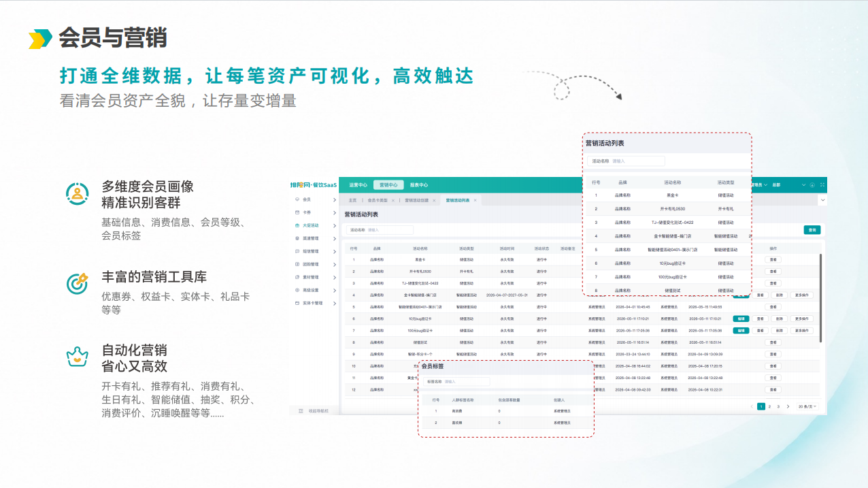Image resolution: width=868 pixels, height=488 pixels.
Task: Expand the 卡券 sidebar menu chevron
Action: point(335,212)
